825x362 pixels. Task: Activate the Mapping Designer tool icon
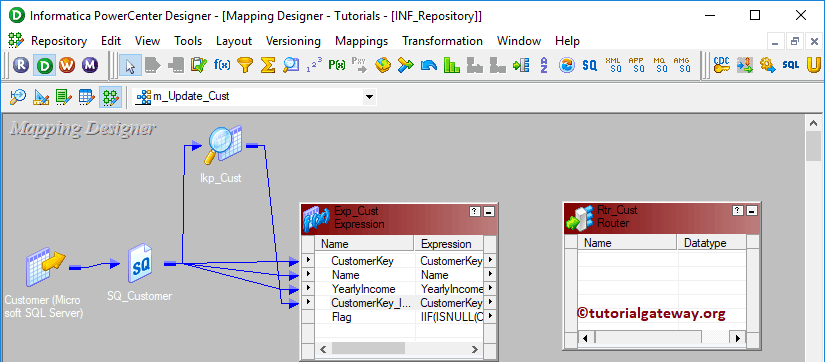point(110,97)
